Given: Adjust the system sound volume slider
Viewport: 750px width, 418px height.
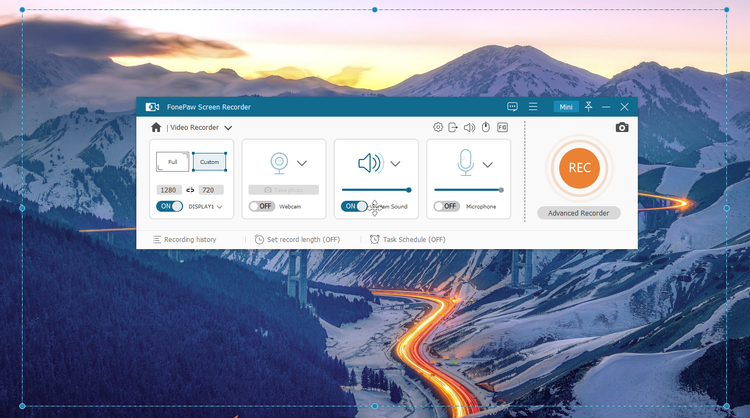Looking at the screenshot, I should (x=376, y=190).
